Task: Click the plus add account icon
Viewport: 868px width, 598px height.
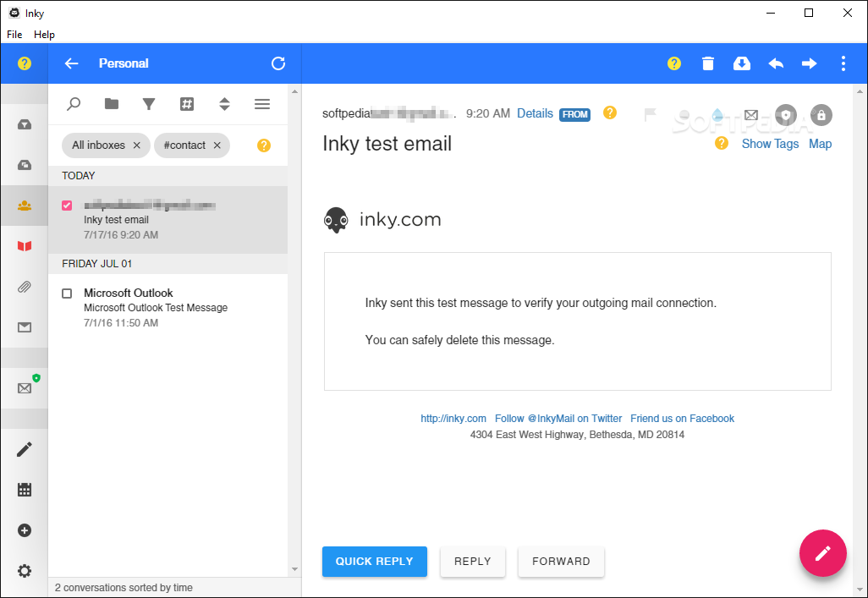Action: click(25, 530)
